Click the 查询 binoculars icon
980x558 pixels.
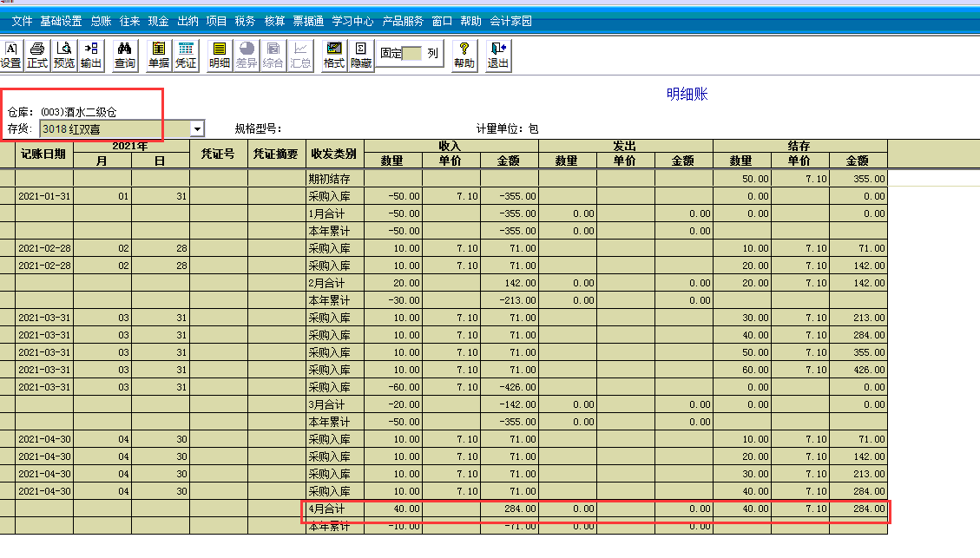[x=124, y=56]
